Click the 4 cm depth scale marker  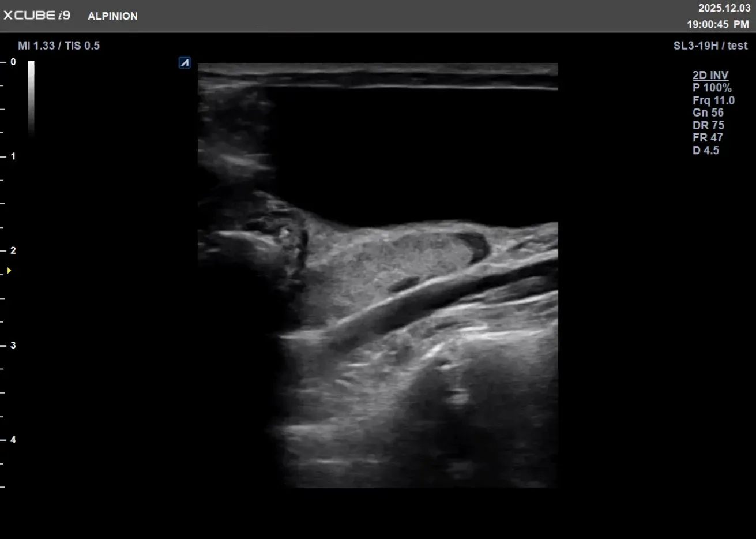tap(13, 440)
